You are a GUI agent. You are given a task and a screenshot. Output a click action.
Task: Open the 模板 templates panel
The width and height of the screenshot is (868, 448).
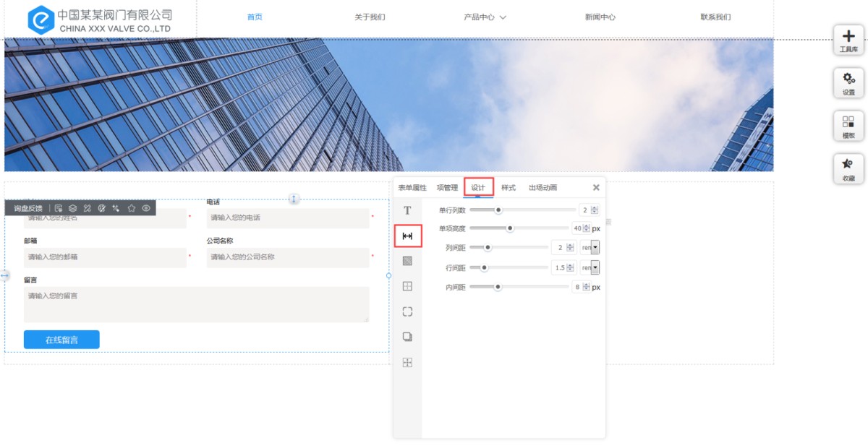coord(848,126)
